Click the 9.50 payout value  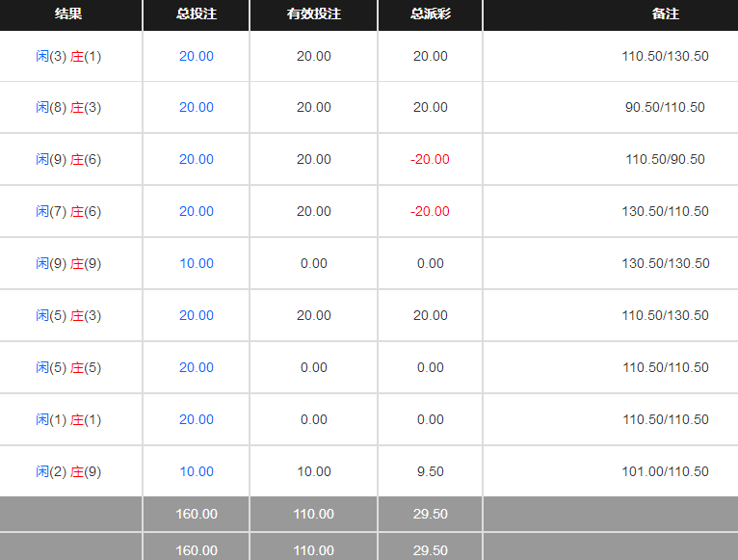430,471
